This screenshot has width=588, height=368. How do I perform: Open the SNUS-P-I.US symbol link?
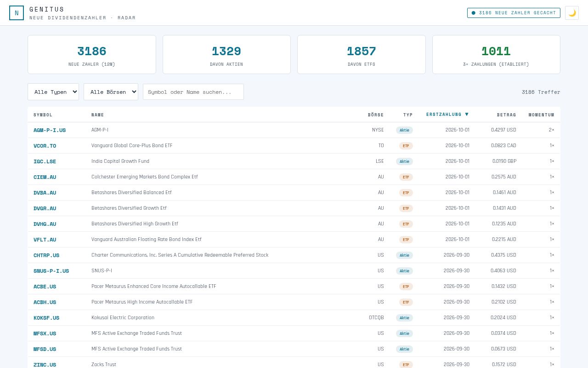point(51,271)
